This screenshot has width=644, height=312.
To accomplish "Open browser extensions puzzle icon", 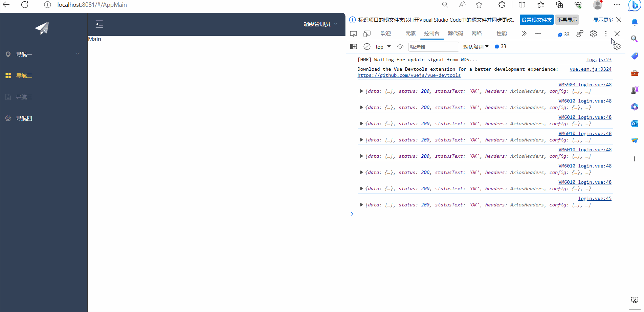I will tap(502, 5).
